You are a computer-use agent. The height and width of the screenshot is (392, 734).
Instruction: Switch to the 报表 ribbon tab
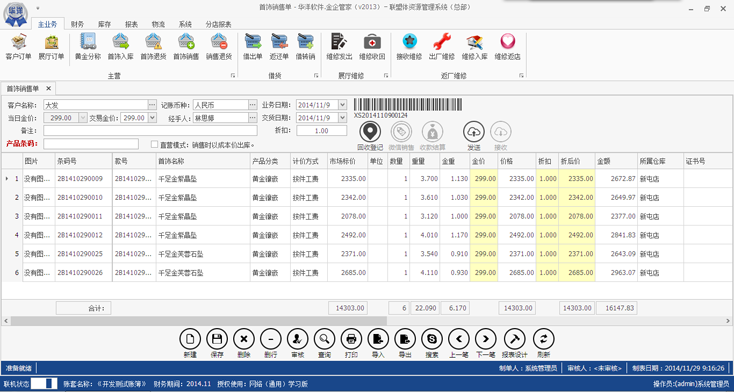coord(132,24)
